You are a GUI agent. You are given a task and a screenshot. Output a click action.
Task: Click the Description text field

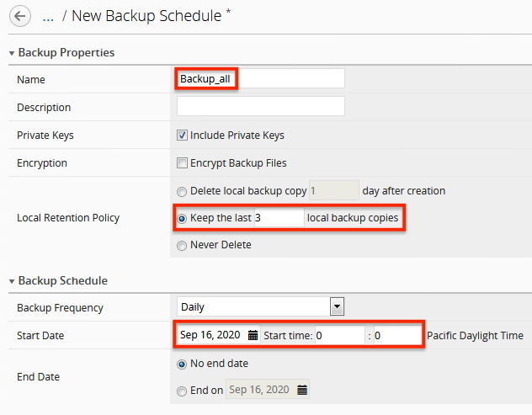tap(261, 107)
